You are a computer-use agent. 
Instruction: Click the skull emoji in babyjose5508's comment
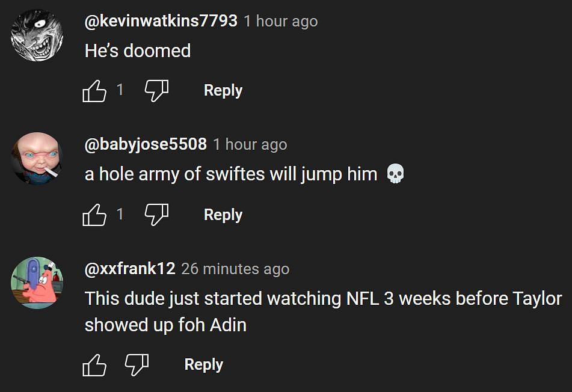click(x=395, y=174)
